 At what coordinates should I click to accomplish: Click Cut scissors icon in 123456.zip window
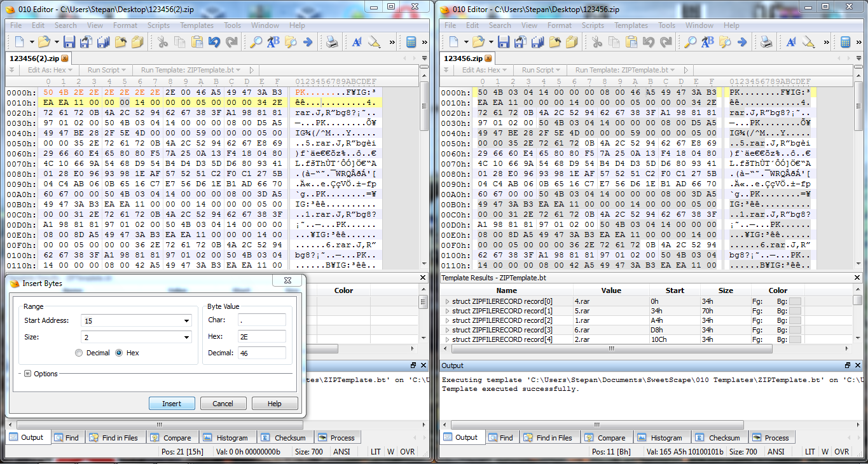coord(596,43)
